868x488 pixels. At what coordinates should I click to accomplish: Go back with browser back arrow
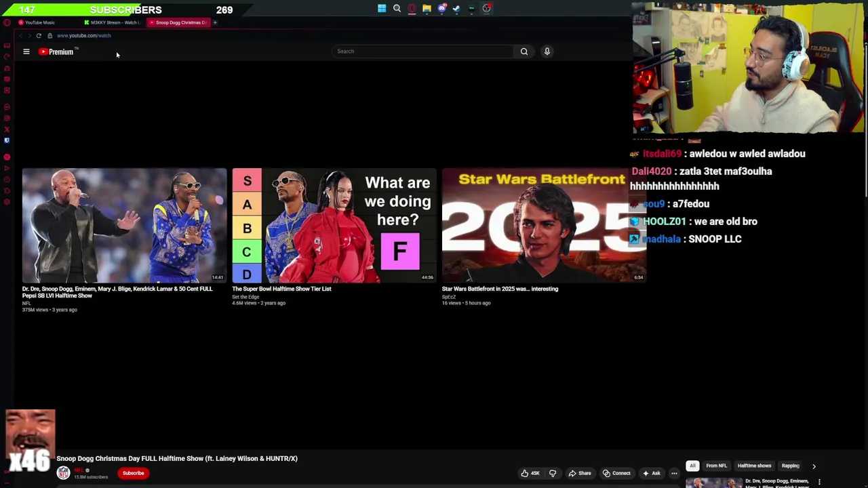click(20, 35)
